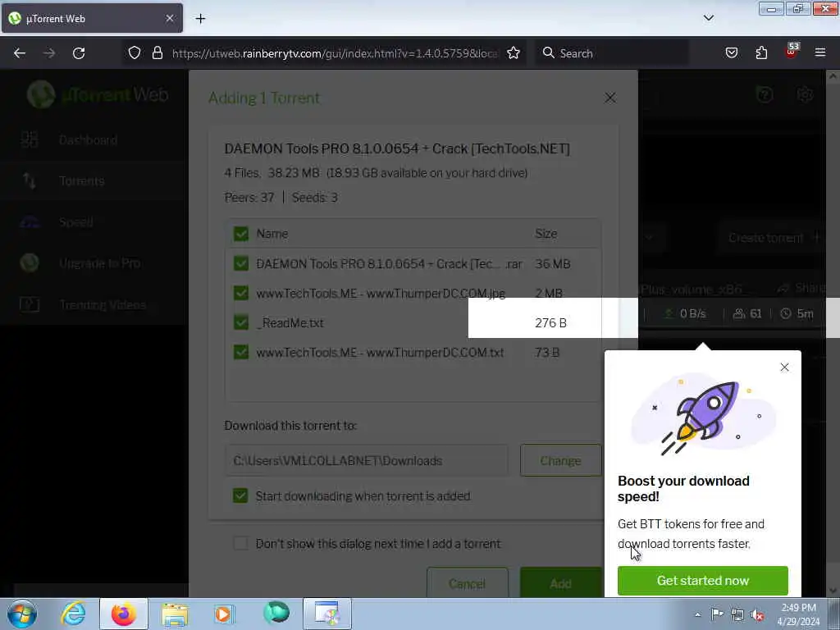
Task: Open Torrents in the sidebar
Action: coord(81,181)
